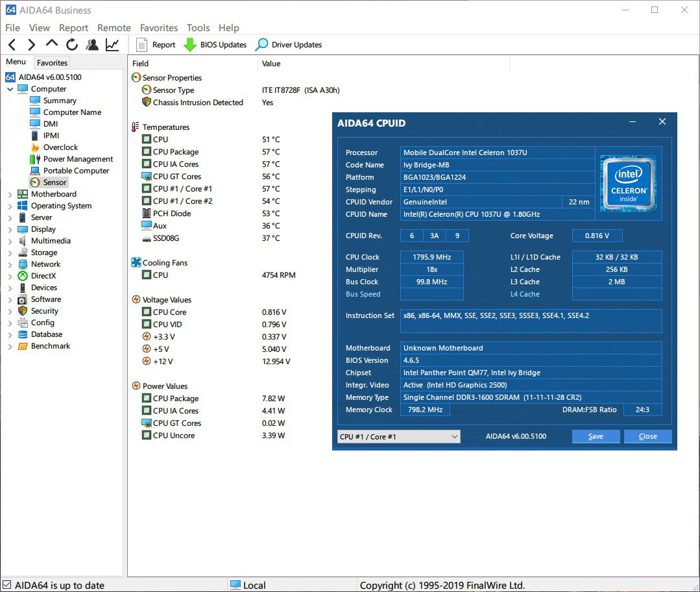
Task: Expand the Display tree node
Action: point(10,229)
